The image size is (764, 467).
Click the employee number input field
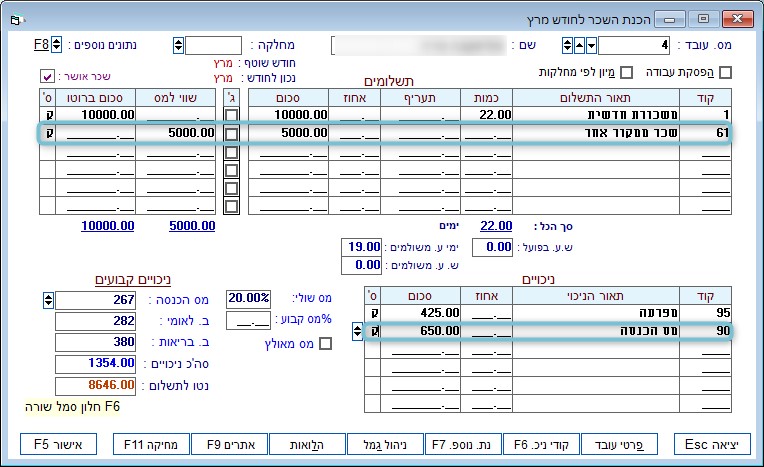pos(634,45)
